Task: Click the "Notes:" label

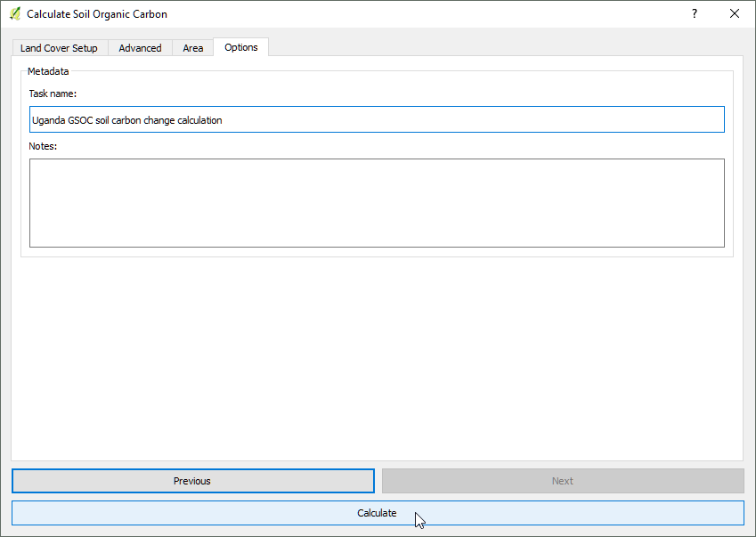Action: click(x=43, y=146)
